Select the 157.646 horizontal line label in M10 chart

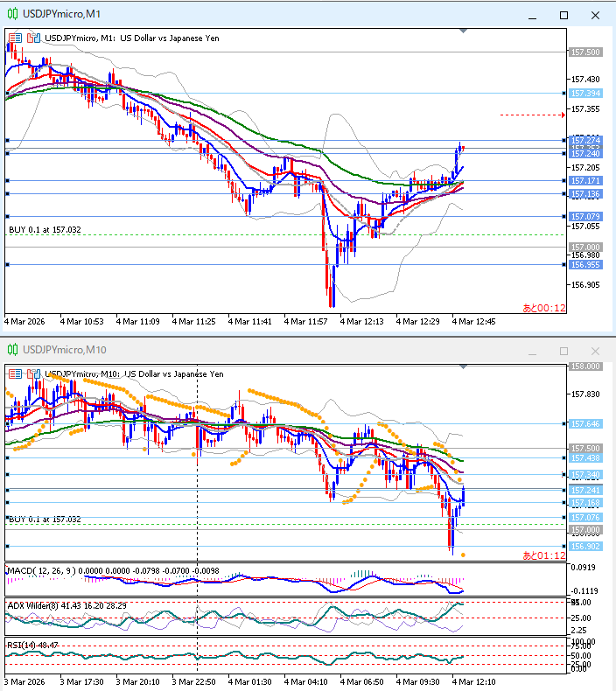[584, 423]
